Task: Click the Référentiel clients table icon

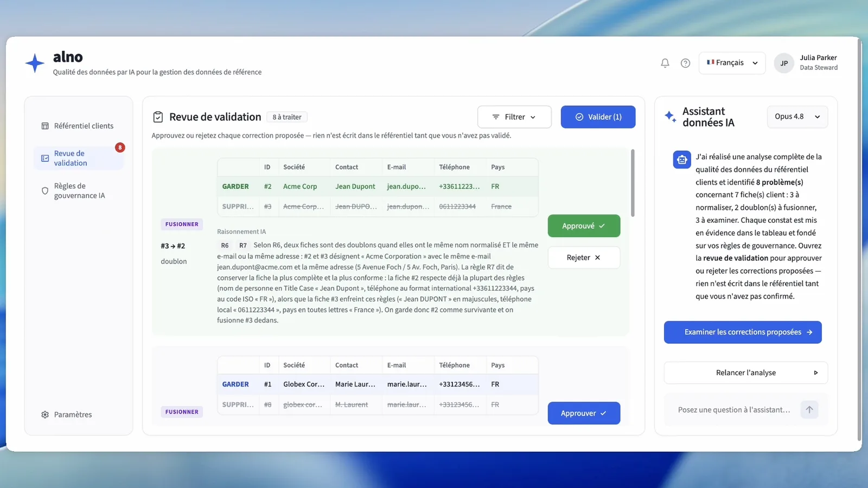Action: pos(45,126)
